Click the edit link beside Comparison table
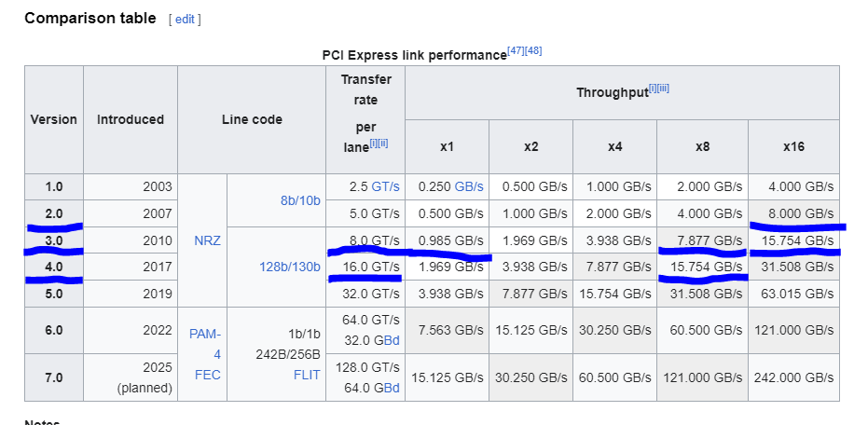Viewport: 868px width, 425px height. (185, 20)
